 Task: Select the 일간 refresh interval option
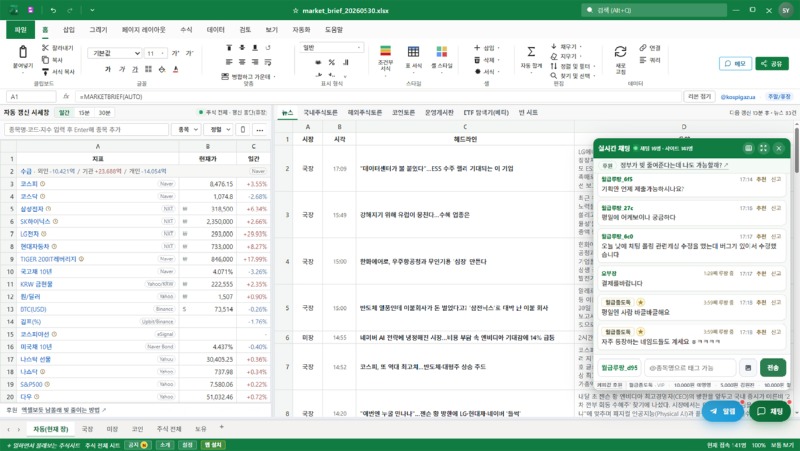(64, 112)
